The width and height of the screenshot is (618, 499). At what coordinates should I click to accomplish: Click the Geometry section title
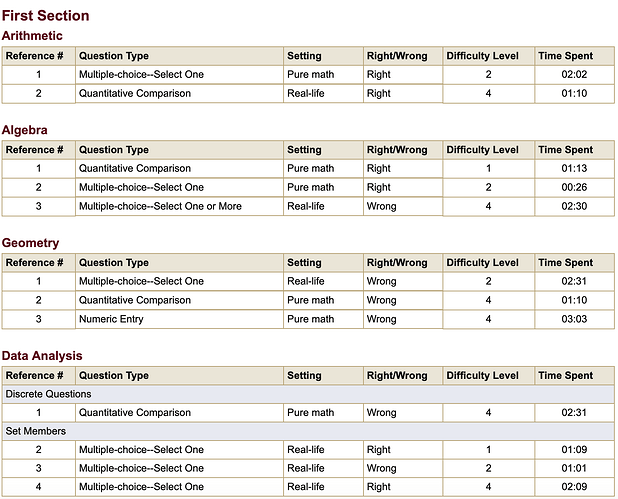pos(30,243)
